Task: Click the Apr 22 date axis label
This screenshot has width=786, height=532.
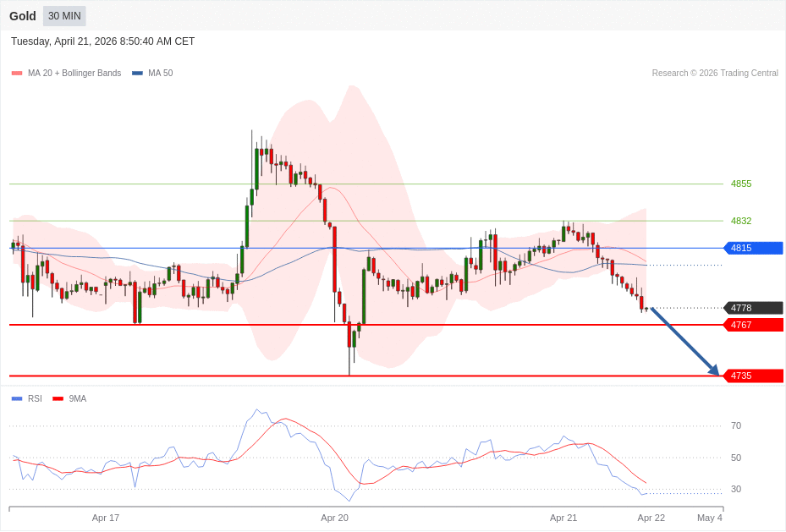Action: (651, 518)
